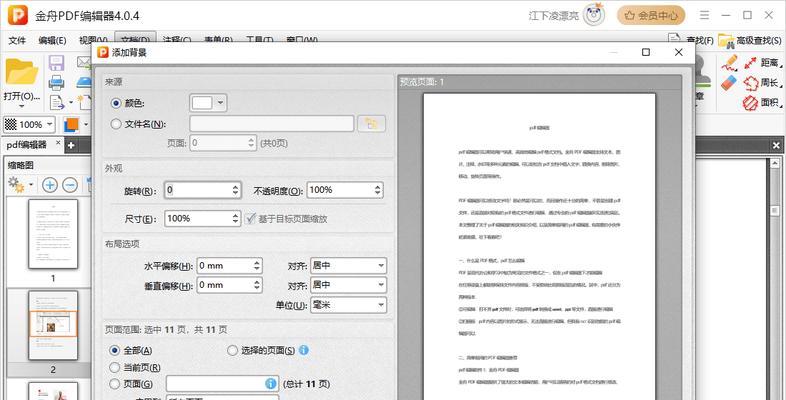Click the 旋转(R) spinner arrows
The height and width of the screenshot is (400, 786).
tap(236, 190)
